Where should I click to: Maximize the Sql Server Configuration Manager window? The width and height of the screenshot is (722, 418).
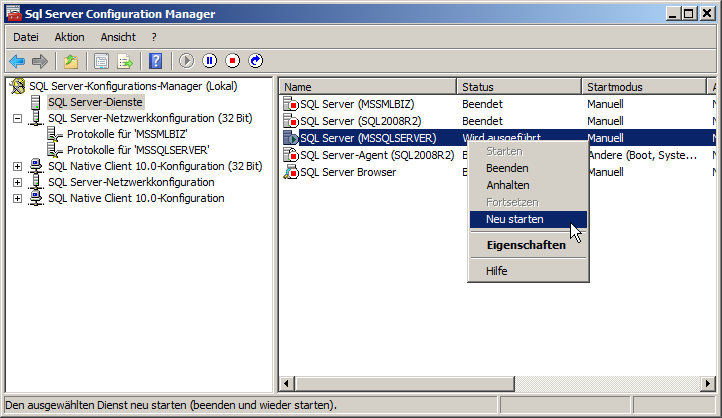[689, 14]
